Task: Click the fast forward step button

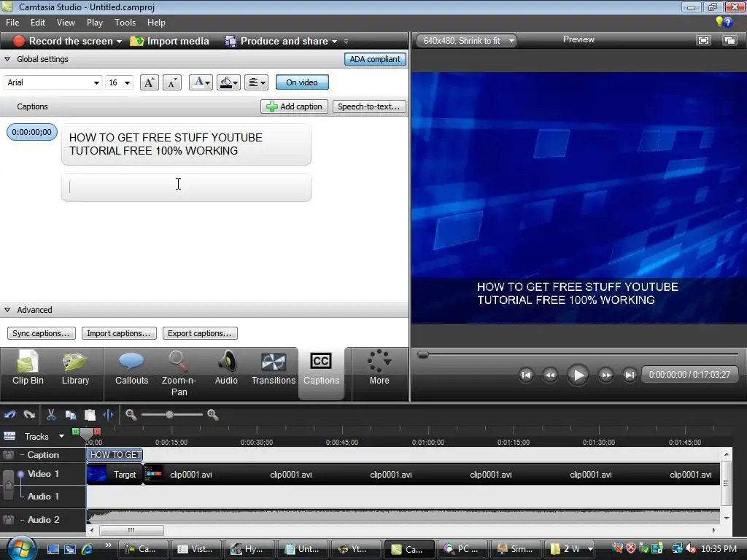Action: click(605, 376)
